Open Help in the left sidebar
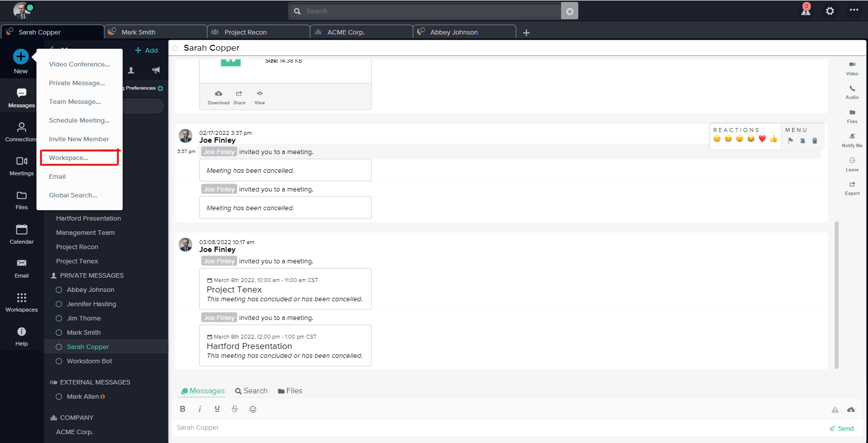 pyautogui.click(x=22, y=336)
